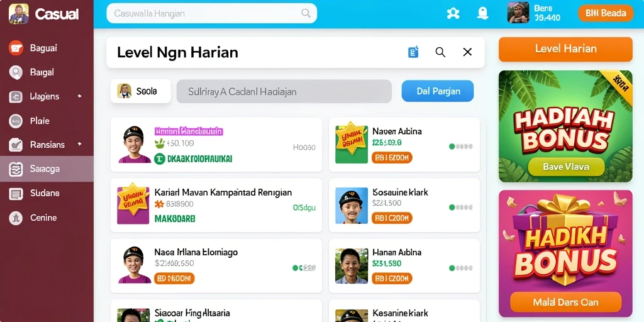Open the Seola selector
This screenshot has height=322, width=644.
coord(140,91)
